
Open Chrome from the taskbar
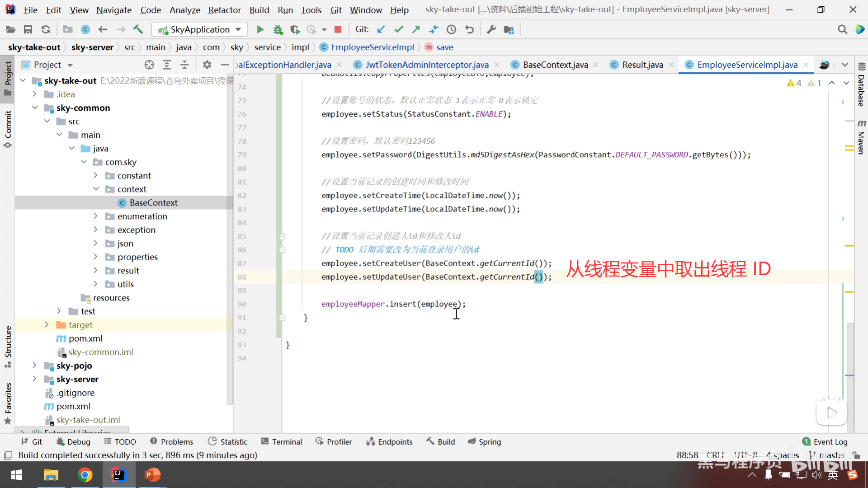point(85,475)
